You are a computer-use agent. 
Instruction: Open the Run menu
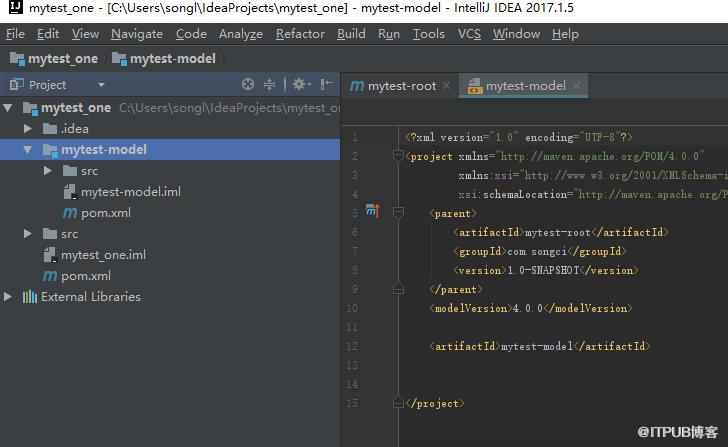[x=389, y=34]
